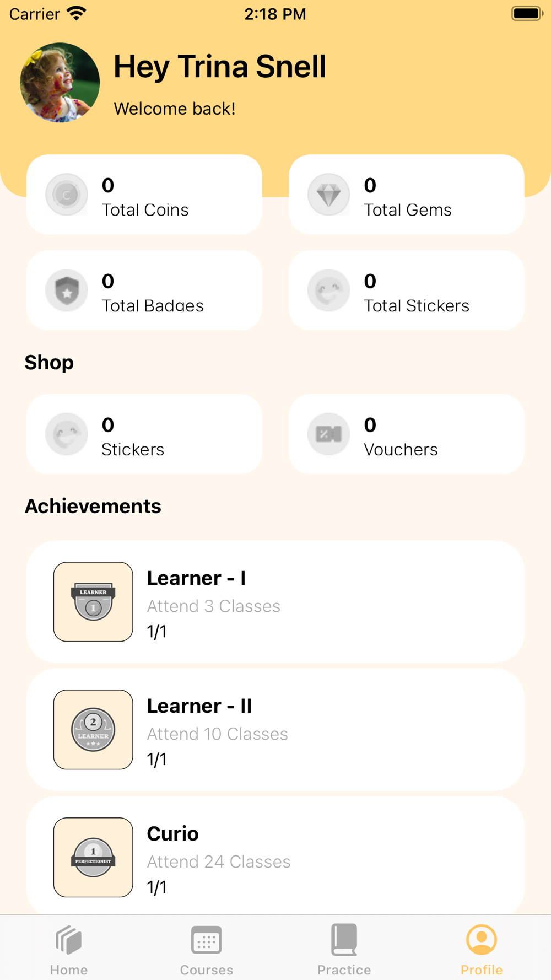Tap the Total Stickers smiley icon

point(329,290)
